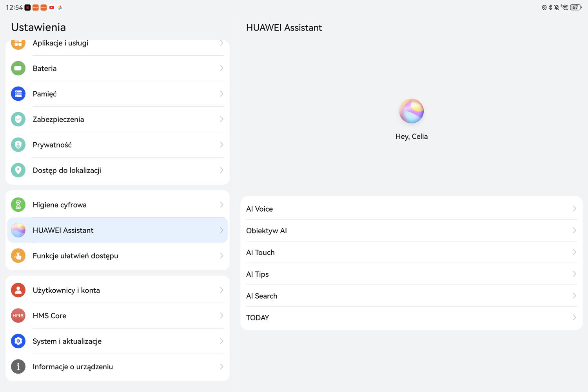Tap the large Celia orb above Hey, Celia
Viewport: 588px width, 392px height.
tap(411, 111)
